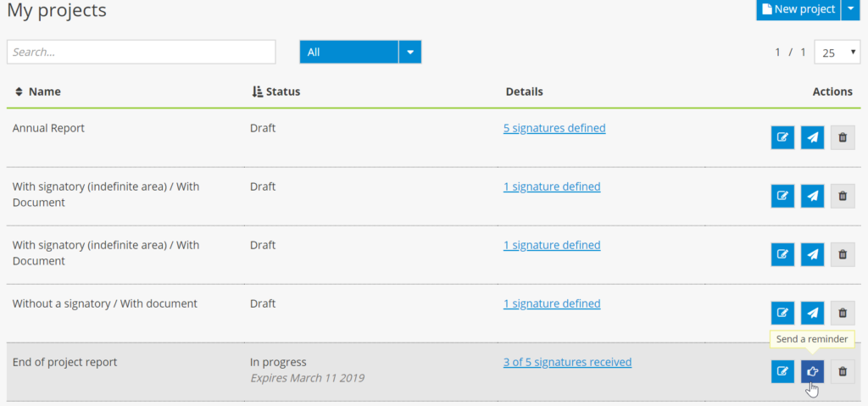The width and height of the screenshot is (868, 406).
Task: Open 3 of 5 signatures received link
Action: click(567, 362)
